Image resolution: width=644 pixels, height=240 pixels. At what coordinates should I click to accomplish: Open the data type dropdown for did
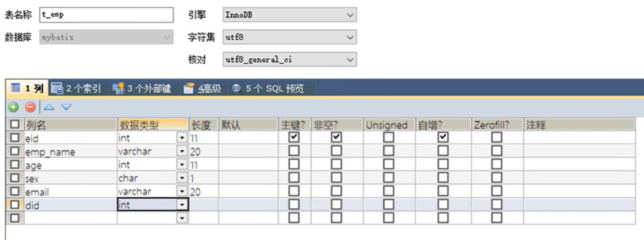tap(182, 205)
